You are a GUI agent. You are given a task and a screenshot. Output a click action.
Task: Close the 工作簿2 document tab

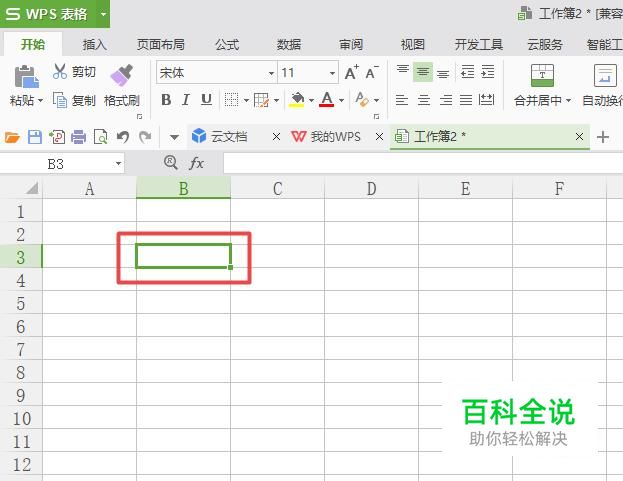pyautogui.click(x=579, y=137)
